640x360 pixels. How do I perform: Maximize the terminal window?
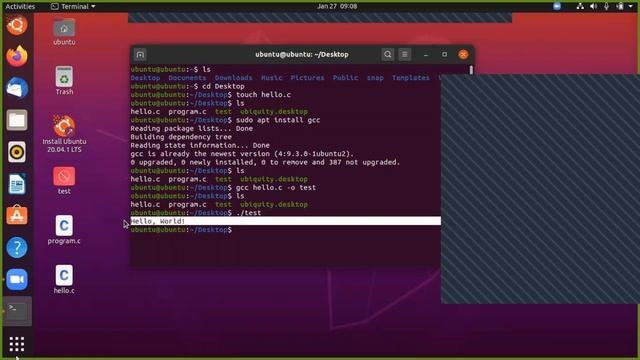pos(444,54)
